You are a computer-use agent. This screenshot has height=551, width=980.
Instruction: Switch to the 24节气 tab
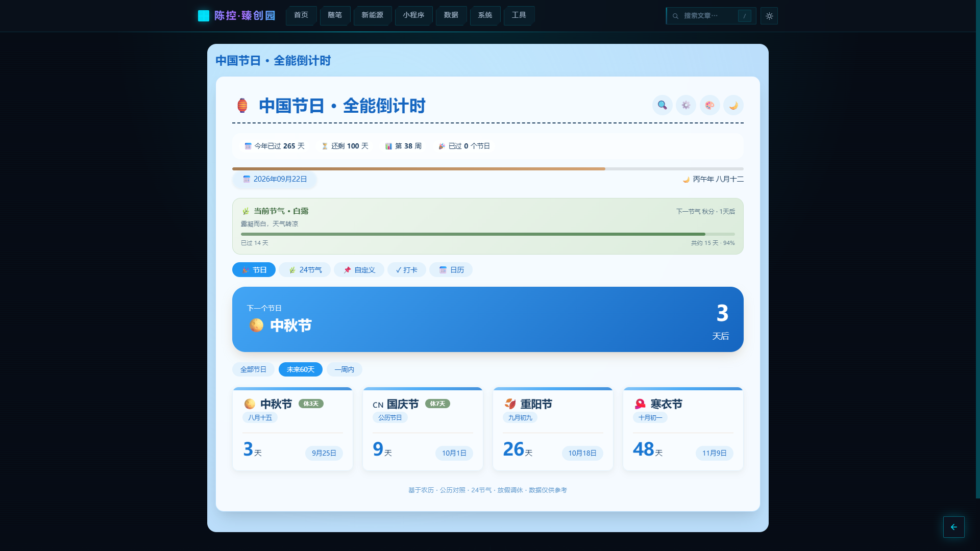click(x=305, y=270)
